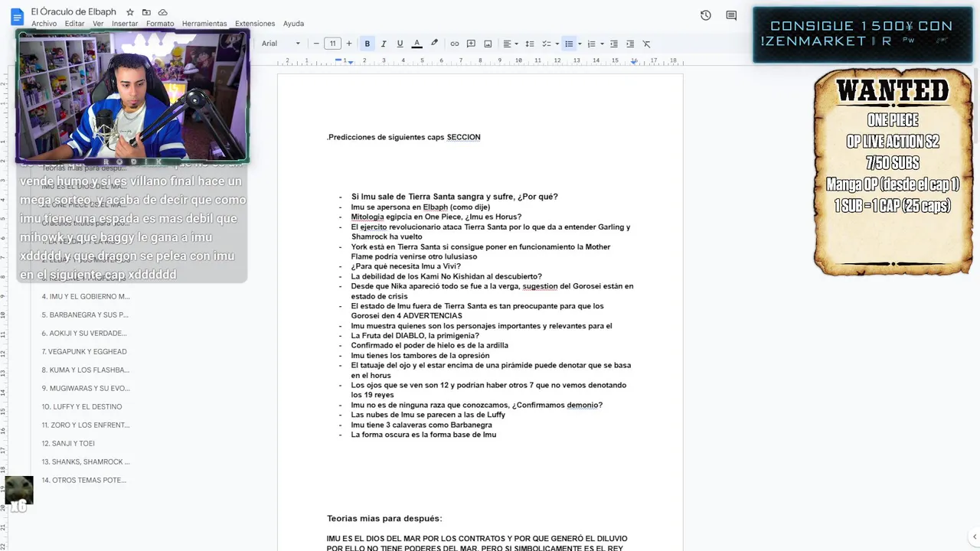980x551 pixels.
Task: Open the text alignment dropdown
Action: tap(510, 44)
